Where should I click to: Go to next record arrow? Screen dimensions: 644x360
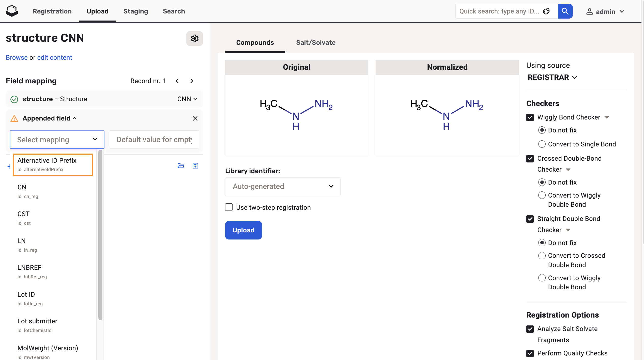pos(192,81)
